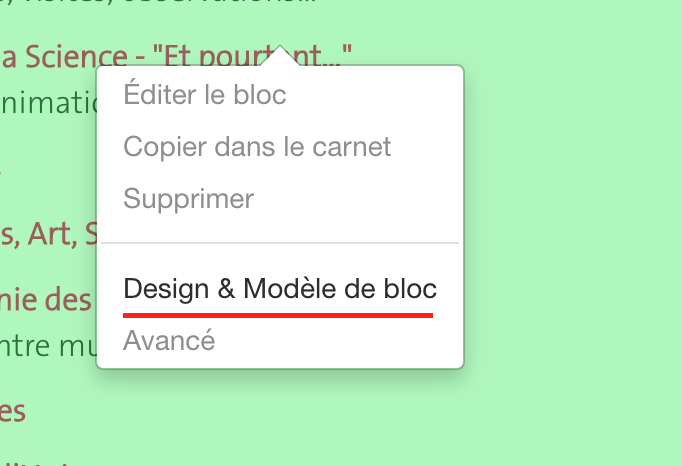Click Supprimer in the block menu
This screenshot has height=466, width=682.
coord(188,198)
